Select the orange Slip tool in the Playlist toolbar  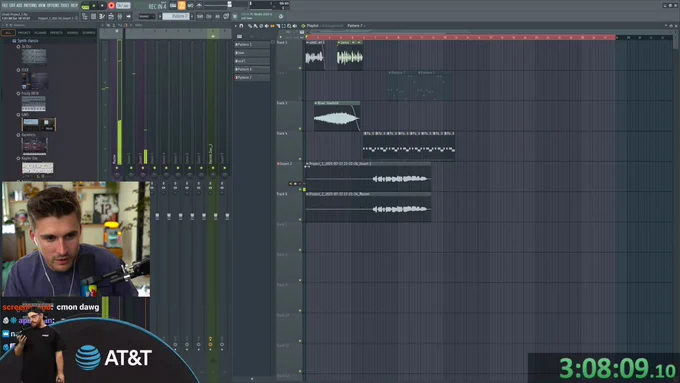[272, 26]
